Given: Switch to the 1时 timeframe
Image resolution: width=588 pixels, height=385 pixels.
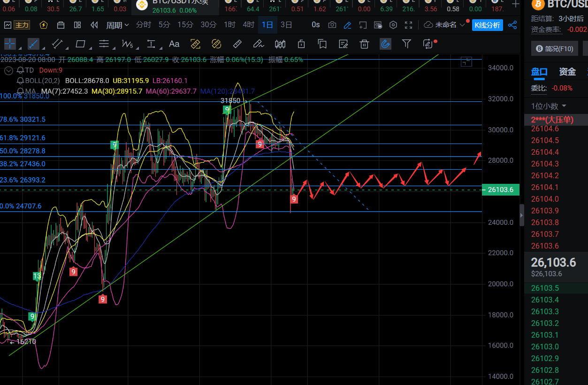Looking at the screenshot, I should pos(229,25).
